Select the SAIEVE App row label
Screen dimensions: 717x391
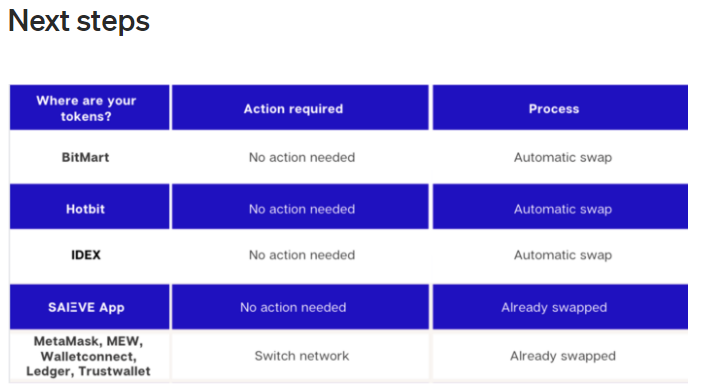point(86,307)
